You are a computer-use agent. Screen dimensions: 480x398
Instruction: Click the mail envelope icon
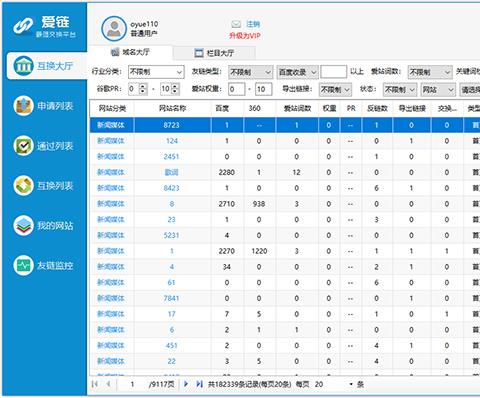click(x=236, y=24)
